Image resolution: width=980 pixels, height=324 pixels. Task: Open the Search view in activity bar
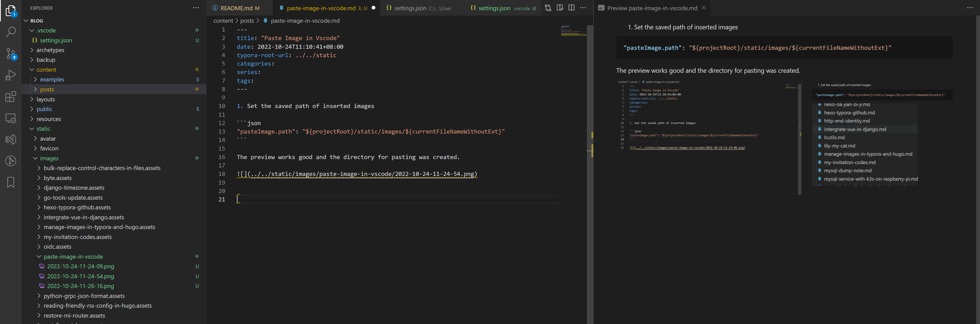pyautogui.click(x=11, y=32)
